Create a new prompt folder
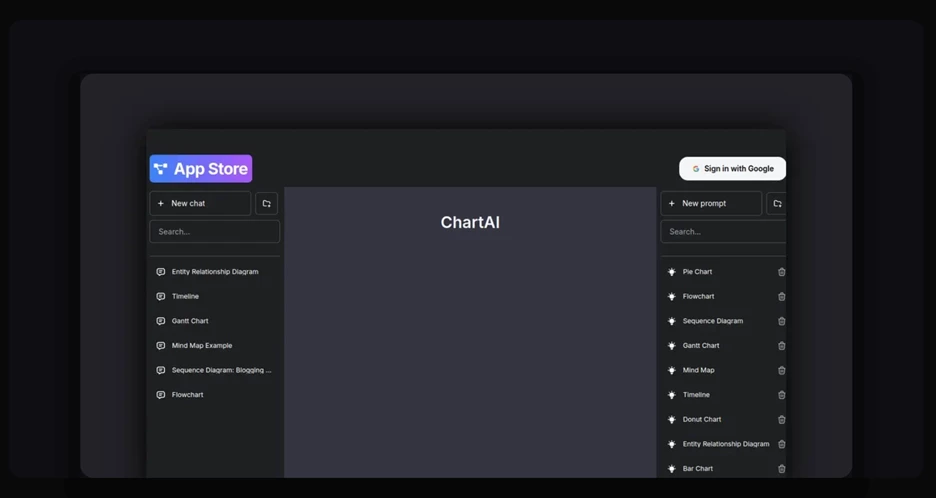This screenshot has height=498, width=936. pyautogui.click(x=777, y=204)
